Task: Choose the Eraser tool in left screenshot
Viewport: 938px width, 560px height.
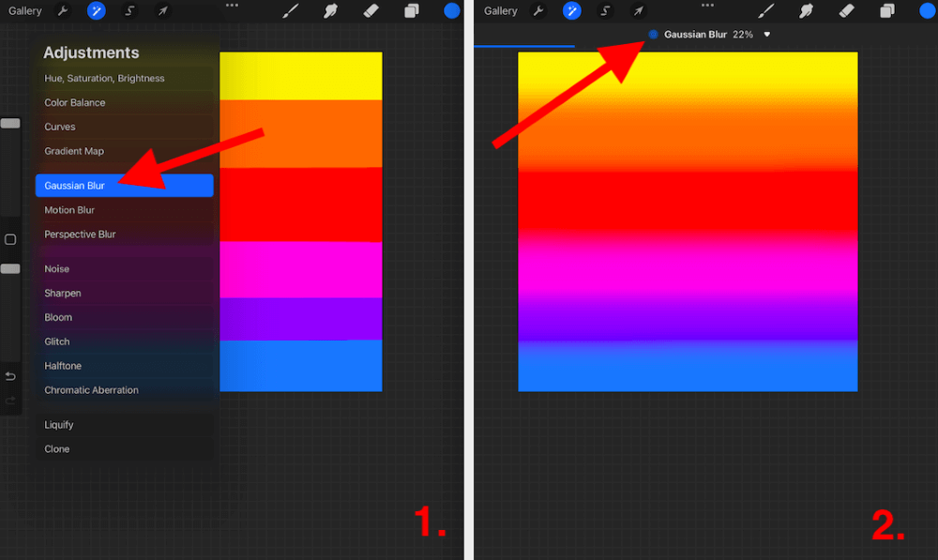Action: pos(371,10)
